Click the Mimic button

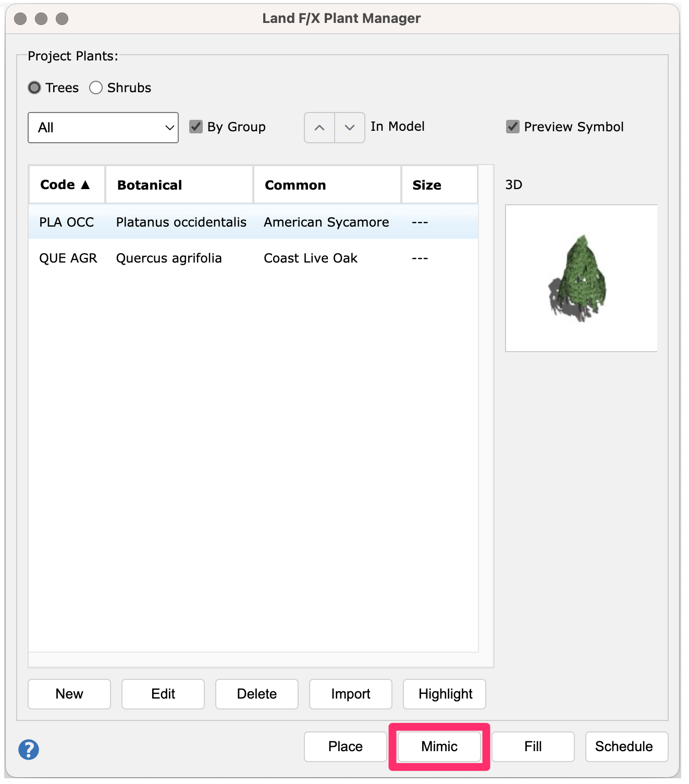pyautogui.click(x=439, y=746)
